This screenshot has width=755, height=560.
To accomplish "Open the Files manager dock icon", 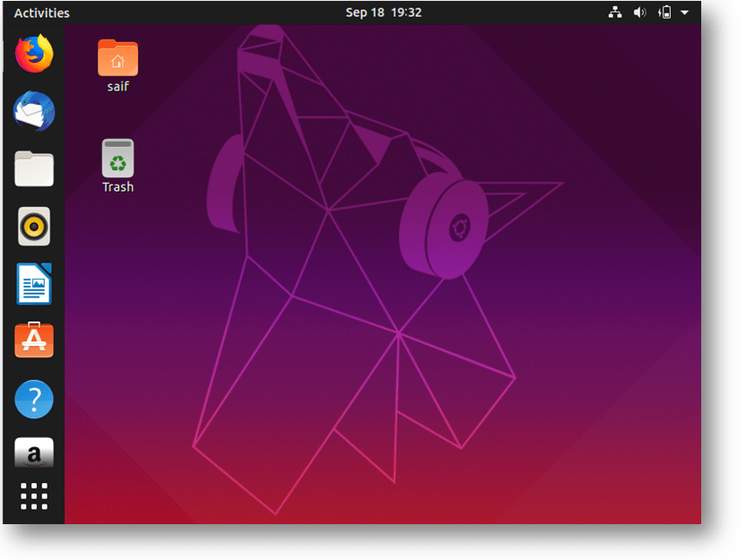I will [x=34, y=168].
